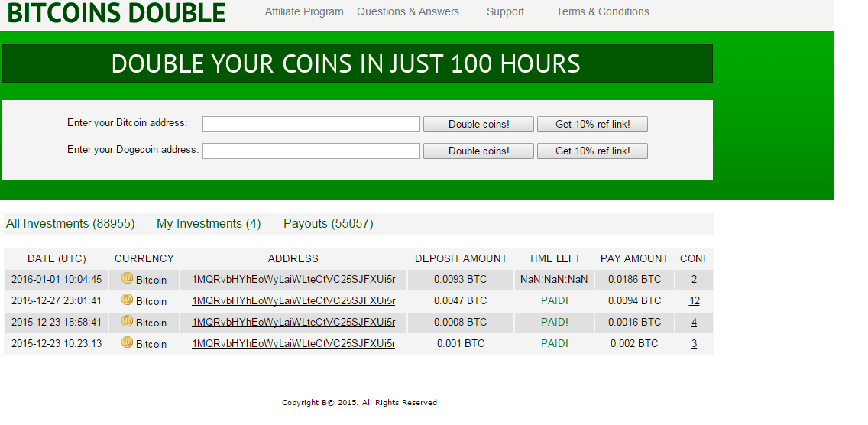Click deposit amount 0.0008 BTC
The image size is (868, 425).
pyautogui.click(x=461, y=323)
